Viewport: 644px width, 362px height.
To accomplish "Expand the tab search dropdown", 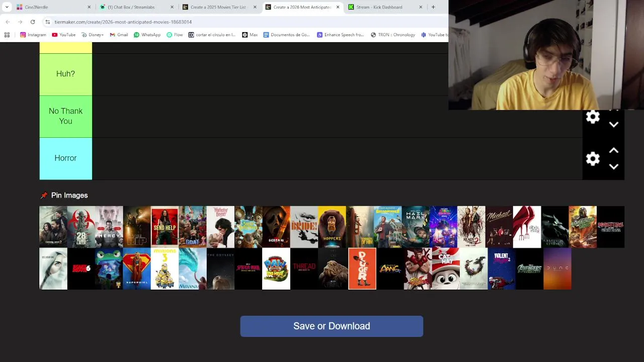I will click(7, 7).
